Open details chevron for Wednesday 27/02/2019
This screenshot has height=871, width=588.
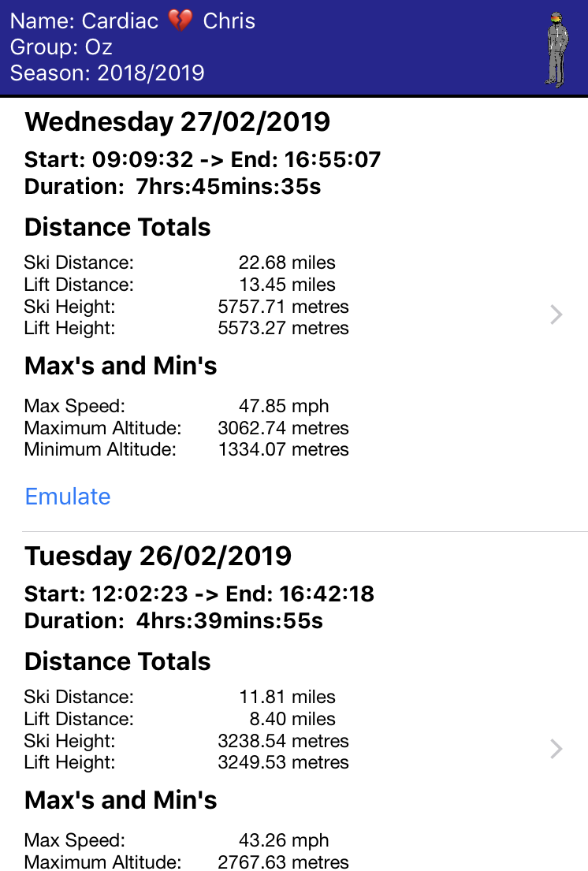[x=556, y=315]
